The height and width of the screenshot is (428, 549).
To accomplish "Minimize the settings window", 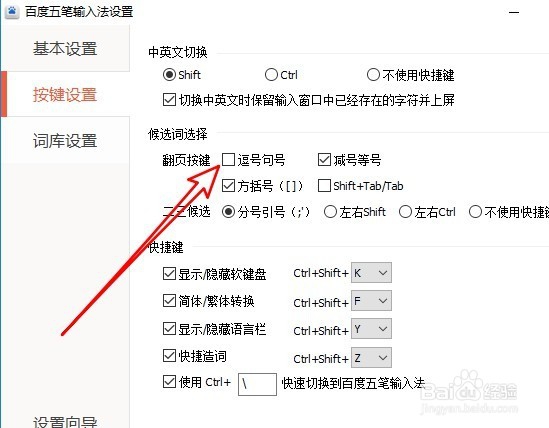I will pyautogui.click(x=514, y=12).
